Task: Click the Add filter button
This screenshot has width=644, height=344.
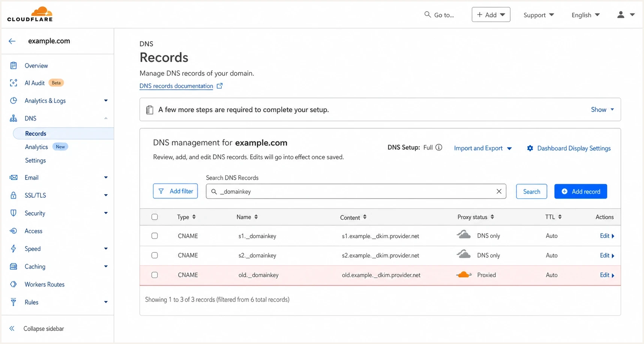Action: (175, 191)
